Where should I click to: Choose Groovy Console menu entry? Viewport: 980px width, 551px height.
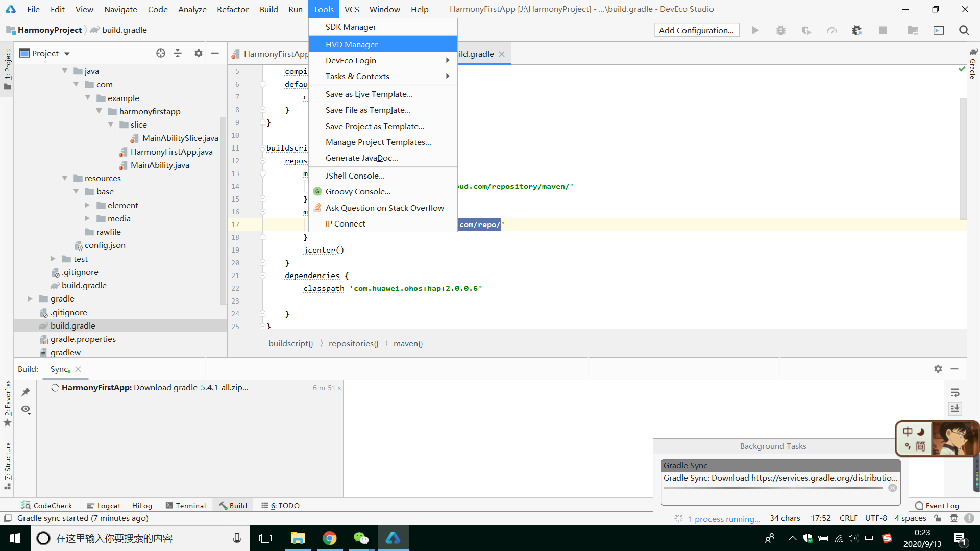[383, 191]
